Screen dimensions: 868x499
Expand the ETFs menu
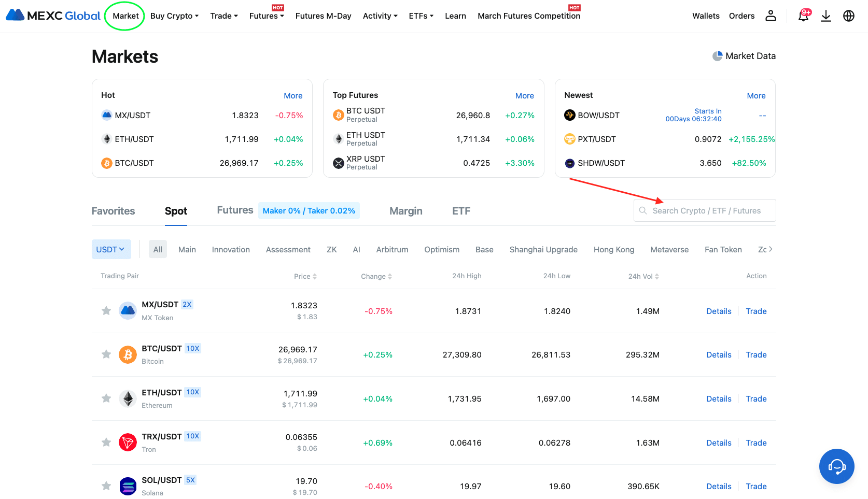421,16
